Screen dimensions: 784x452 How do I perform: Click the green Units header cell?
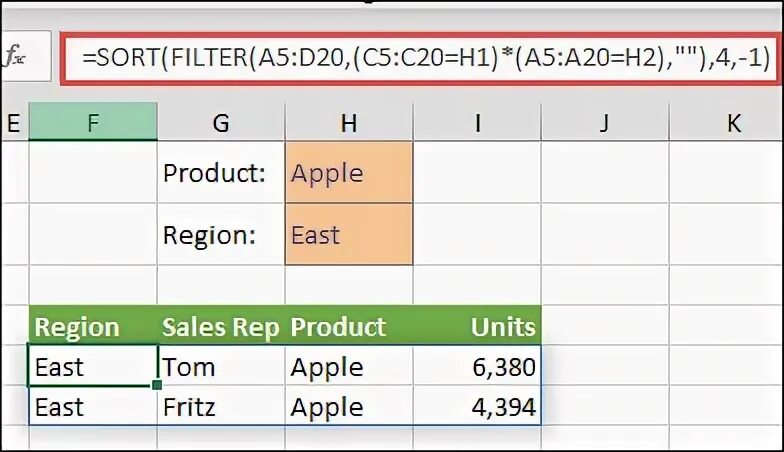click(x=477, y=326)
